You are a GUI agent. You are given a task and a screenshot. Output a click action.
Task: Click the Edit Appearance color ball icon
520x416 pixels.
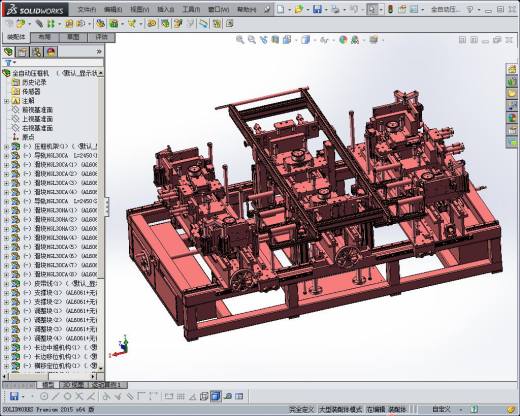pyautogui.click(x=343, y=40)
